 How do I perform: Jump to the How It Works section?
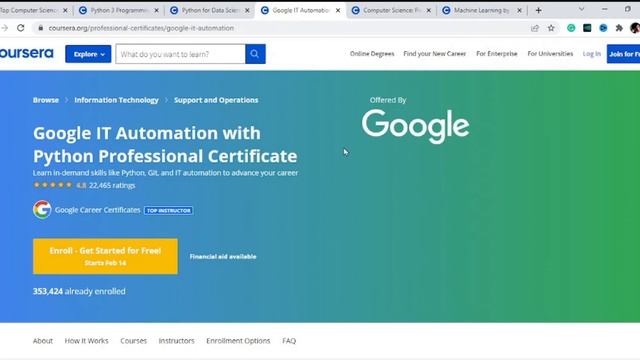(x=87, y=341)
